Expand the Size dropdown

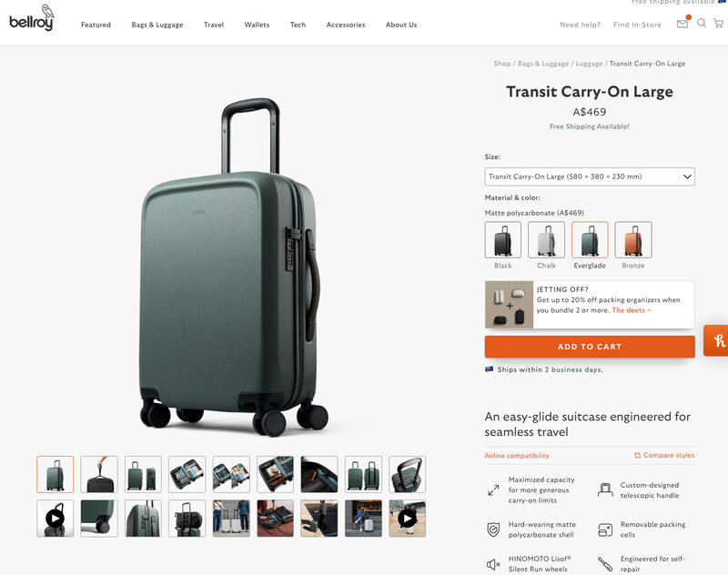590,177
